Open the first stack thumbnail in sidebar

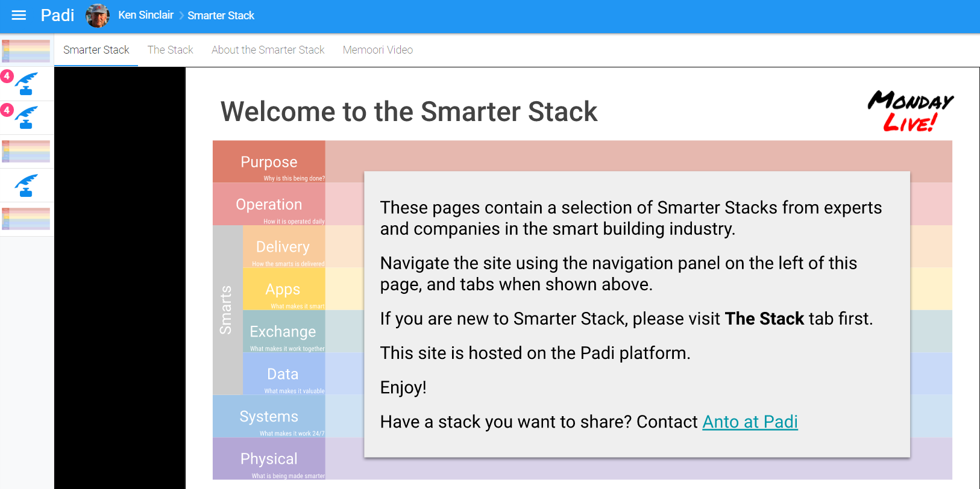[27, 51]
